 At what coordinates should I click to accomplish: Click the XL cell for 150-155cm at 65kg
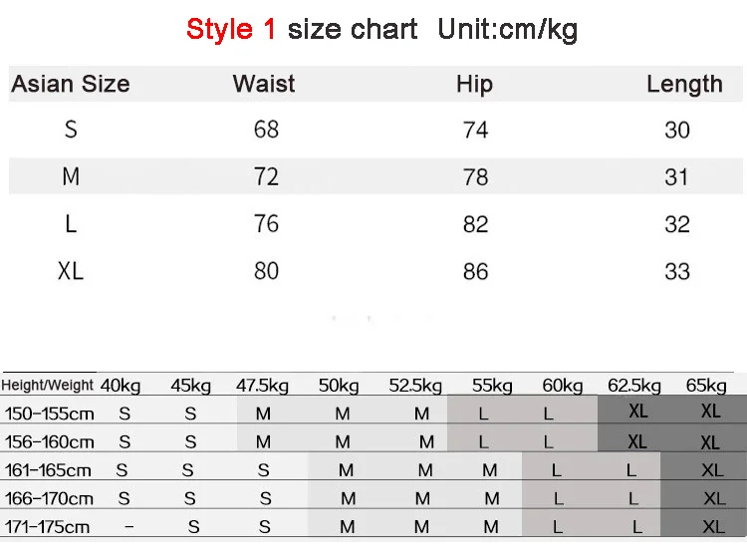pyautogui.click(x=710, y=411)
